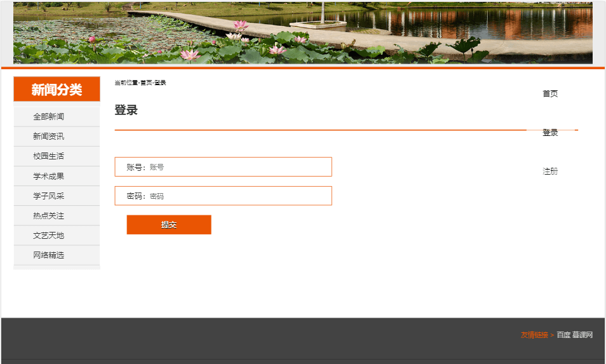This screenshot has height=364, width=606.
Task: Open the 网络精选 category
Action: point(49,255)
